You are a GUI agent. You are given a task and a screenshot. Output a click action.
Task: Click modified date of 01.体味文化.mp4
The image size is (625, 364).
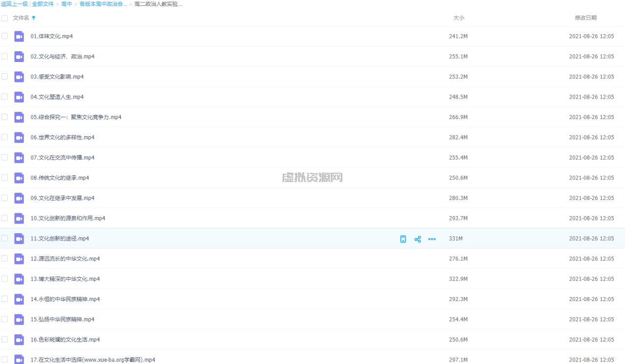pyautogui.click(x=591, y=36)
